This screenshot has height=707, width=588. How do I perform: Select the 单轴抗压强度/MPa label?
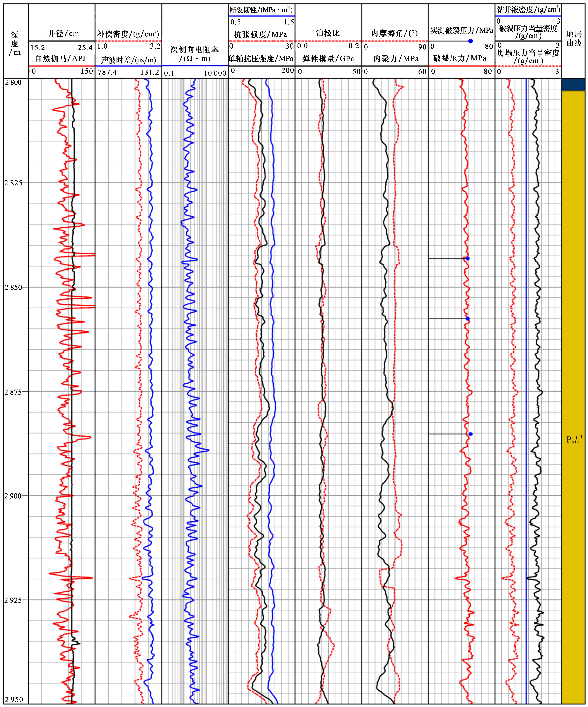(x=261, y=59)
